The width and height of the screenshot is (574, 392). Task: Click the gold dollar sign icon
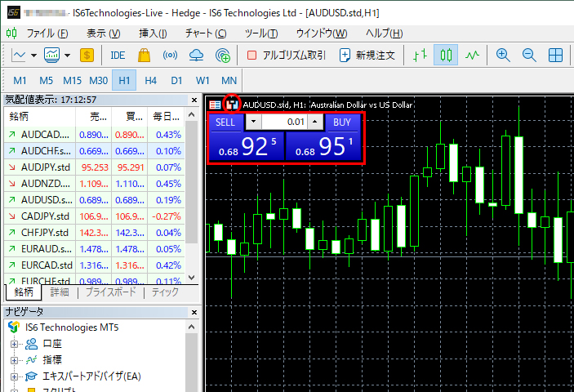pos(87,56)
